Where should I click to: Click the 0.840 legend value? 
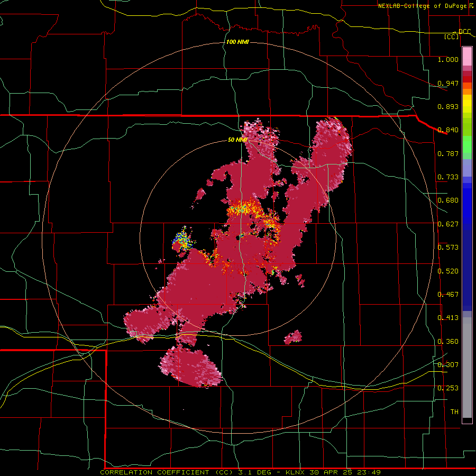[448, 130]
